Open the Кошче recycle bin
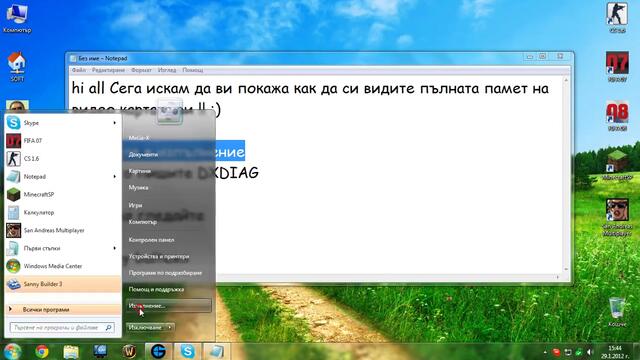Viewport: 640px width, 360px height. click(x=617, y=312)
